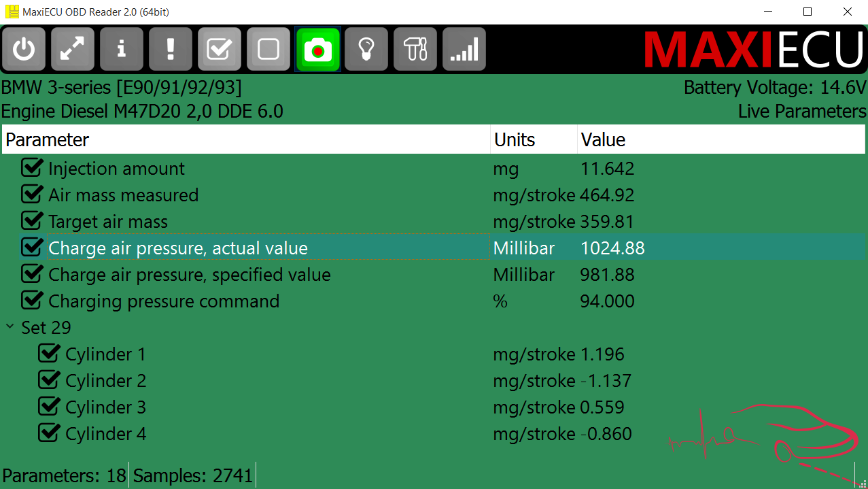This screenshot has height=489, width=868.
Task: Click the Cylinder 4 value -0.860
Action: (x=606, y=434)
